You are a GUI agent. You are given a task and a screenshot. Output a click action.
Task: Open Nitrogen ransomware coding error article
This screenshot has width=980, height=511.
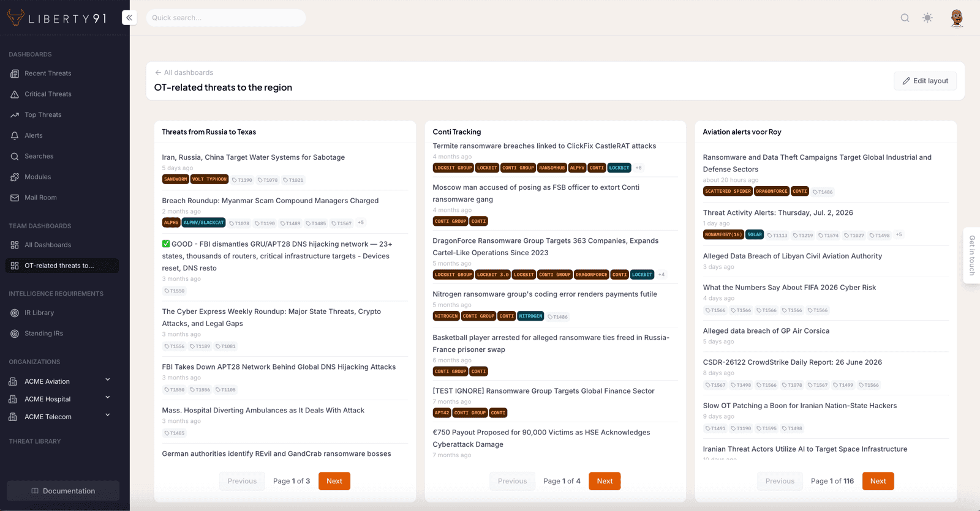coord(545,294)
